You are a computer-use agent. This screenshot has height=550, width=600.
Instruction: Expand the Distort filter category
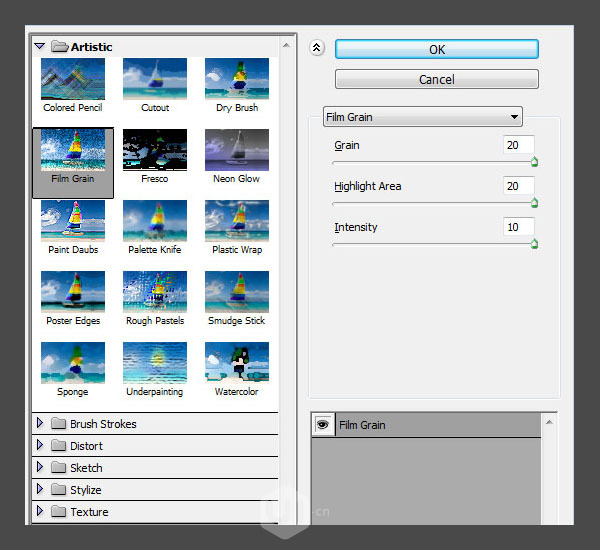pos(39,445)
